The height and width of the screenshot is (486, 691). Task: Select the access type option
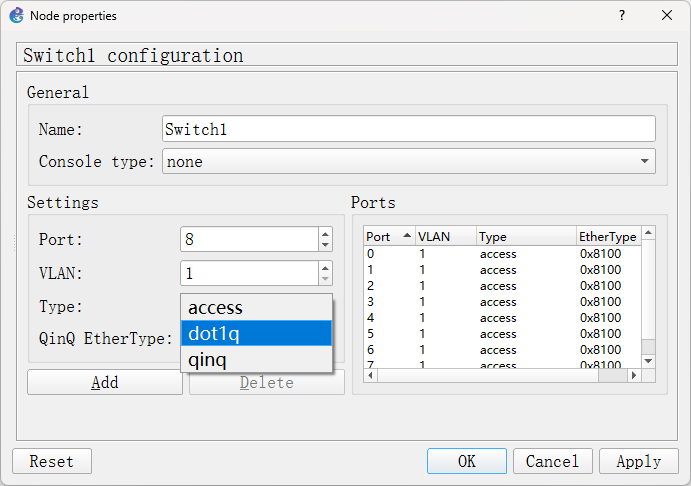256,308
